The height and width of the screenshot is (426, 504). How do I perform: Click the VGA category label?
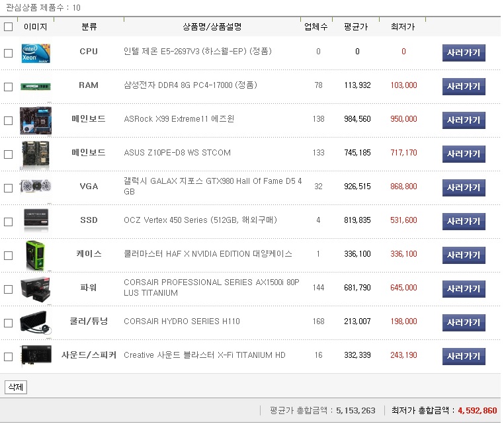pos(89,187)
